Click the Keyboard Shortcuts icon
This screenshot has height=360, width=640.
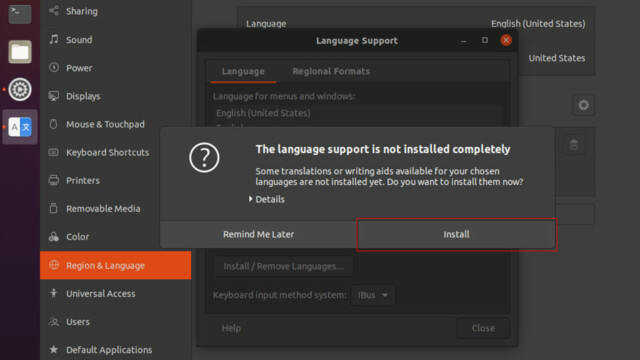[x=54, y=152]
